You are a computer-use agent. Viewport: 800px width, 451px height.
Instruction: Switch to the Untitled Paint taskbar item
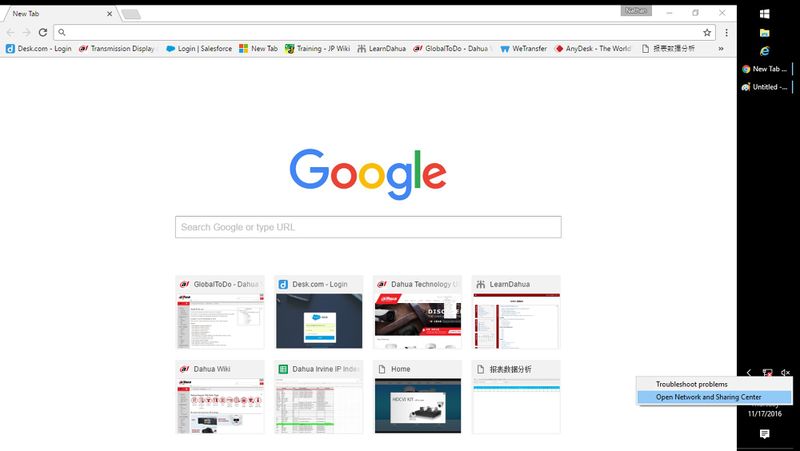[765, 87]
